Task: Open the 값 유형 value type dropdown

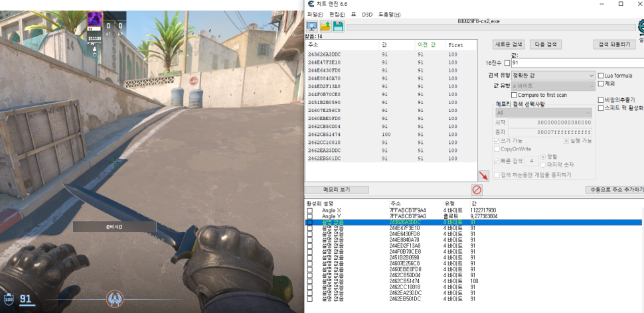Action: 553,86
